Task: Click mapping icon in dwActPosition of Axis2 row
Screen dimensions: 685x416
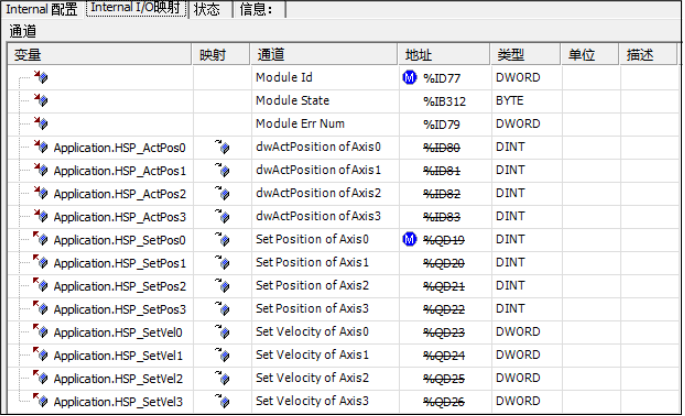Action: [222, 193]
